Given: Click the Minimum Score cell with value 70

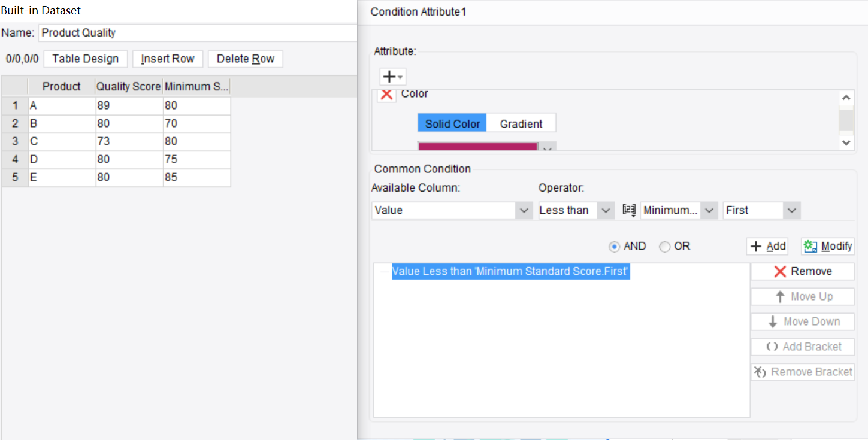Looking at the screenshot, I should coord(196,123).
